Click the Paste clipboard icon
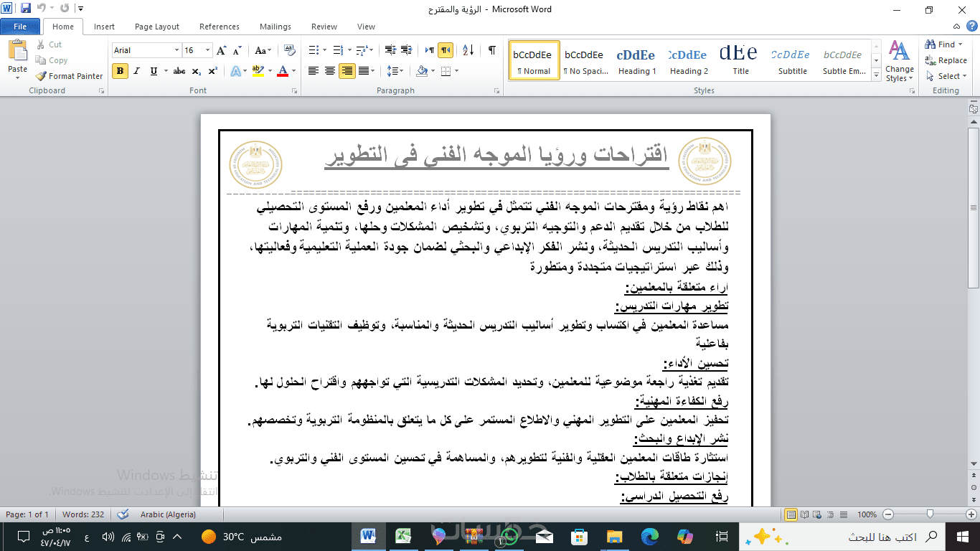The width and height of the screenshot is (980, 551). (17, 50)
